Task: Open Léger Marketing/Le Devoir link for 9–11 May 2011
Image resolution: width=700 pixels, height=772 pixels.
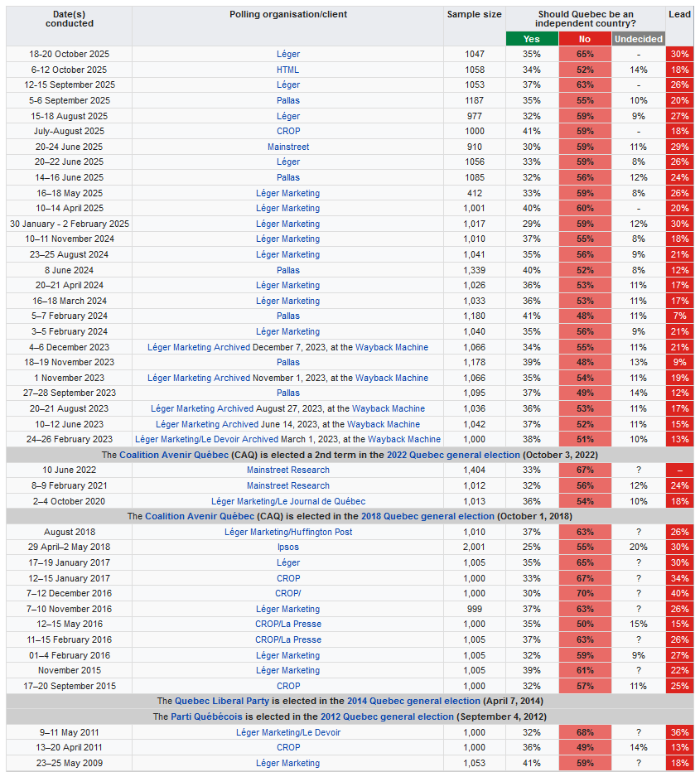Action: click(288, 732)
